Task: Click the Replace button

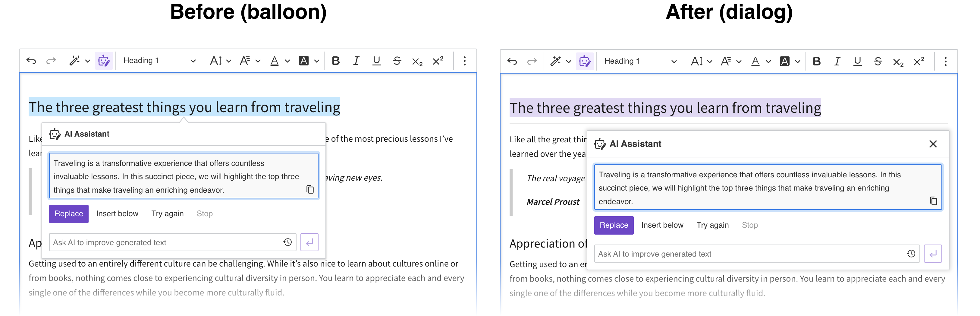Action: click(x=68, y=213)
